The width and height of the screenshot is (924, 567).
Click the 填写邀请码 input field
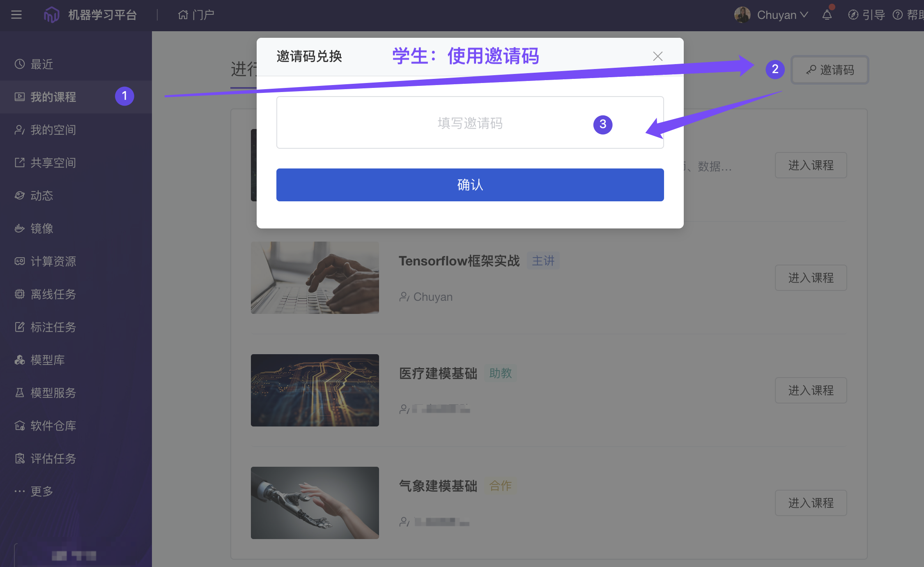[469, 122]
